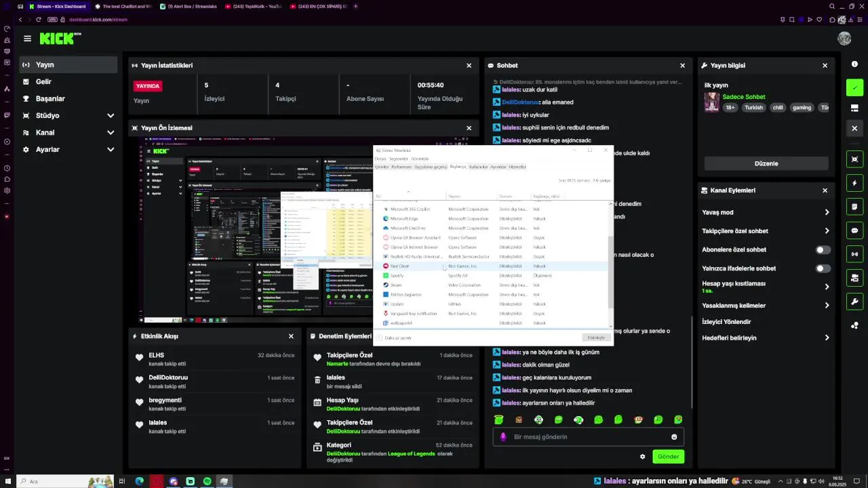Open Hesap yaşı kısıtlaması options arrow
This screenshot has width=868, height=488.
tap(827, 287)
